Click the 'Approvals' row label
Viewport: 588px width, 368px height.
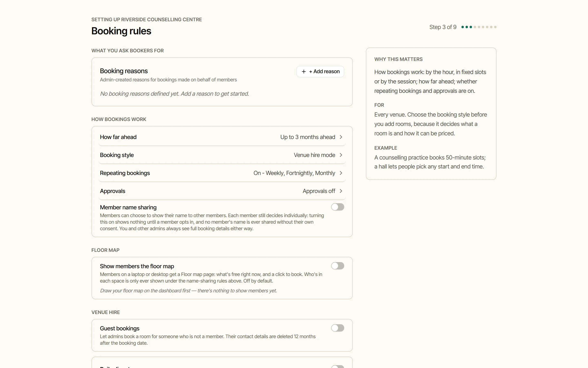click(x=112, y=191)
